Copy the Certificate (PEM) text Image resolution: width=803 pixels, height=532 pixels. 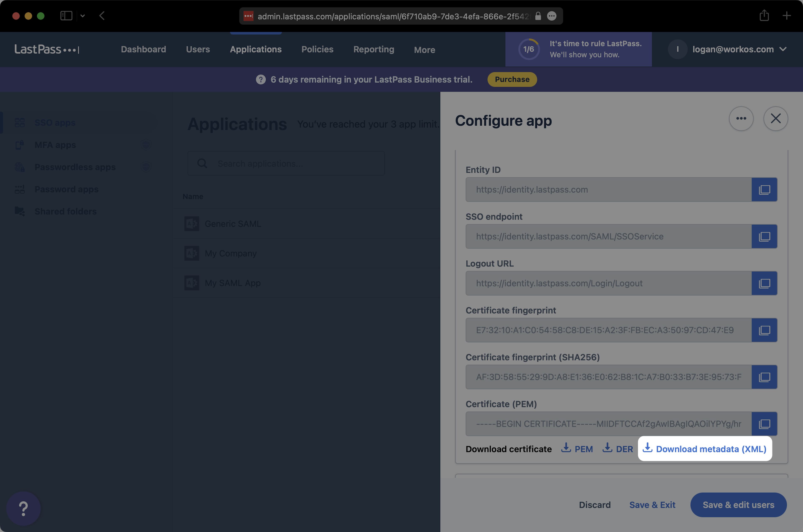[x=764, y=424]
